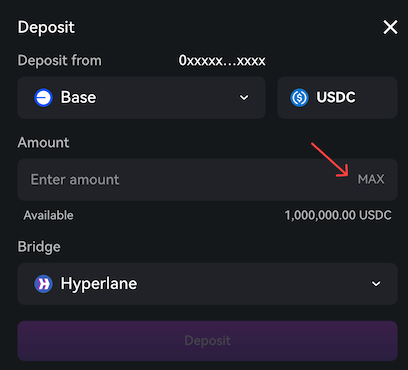
Task: Click the red arrow pointing at MAX
Action: tap(330, 160)
